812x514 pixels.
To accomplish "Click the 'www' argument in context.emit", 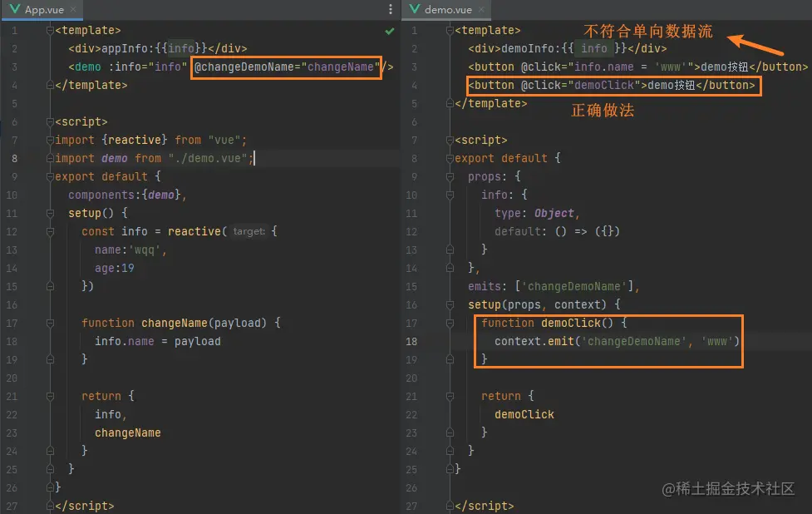I will [x=716, y=342].
